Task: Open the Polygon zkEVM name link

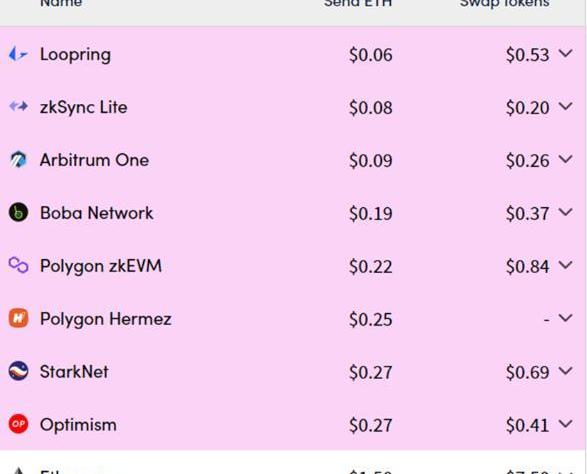Action: [101, 267]
